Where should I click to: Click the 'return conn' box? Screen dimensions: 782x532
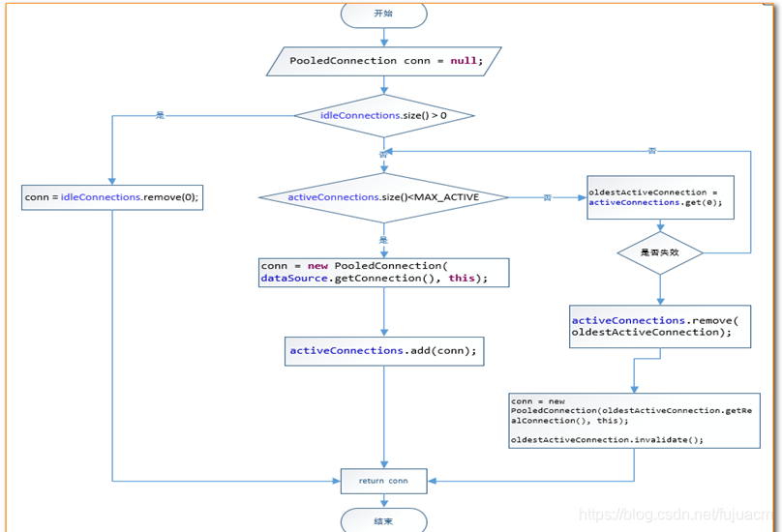(x=383, y=481)
